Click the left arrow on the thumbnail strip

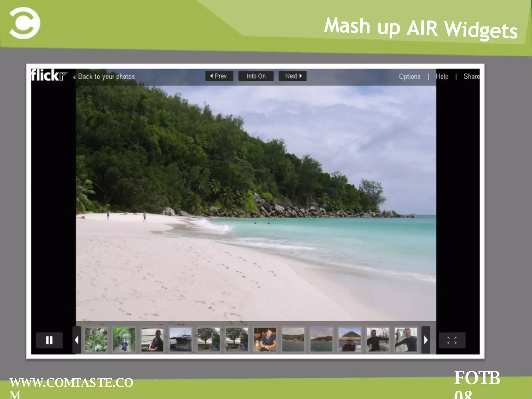(x=77, y=340)
